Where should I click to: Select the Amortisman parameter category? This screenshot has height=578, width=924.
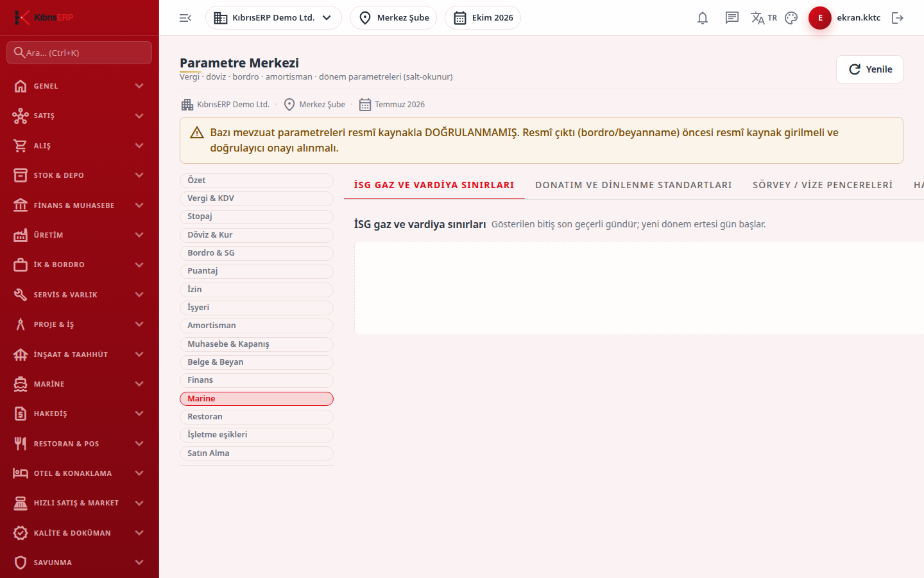point(257,326)
